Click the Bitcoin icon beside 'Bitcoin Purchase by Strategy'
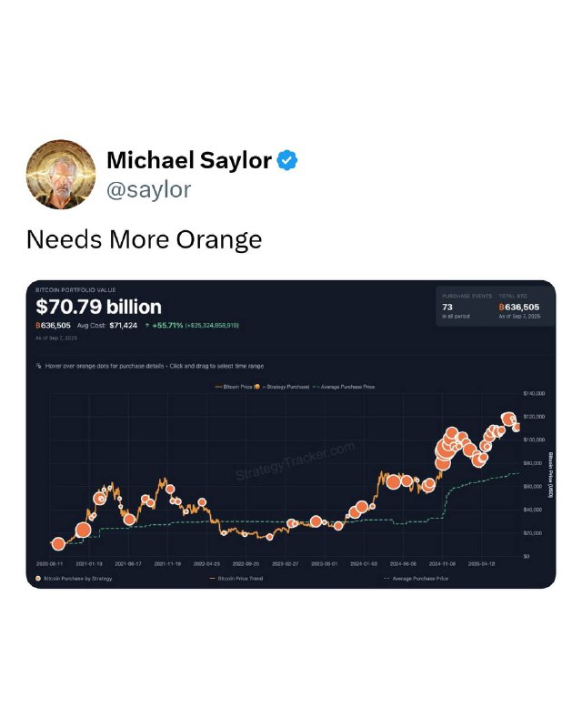 (x=37, y=578)
